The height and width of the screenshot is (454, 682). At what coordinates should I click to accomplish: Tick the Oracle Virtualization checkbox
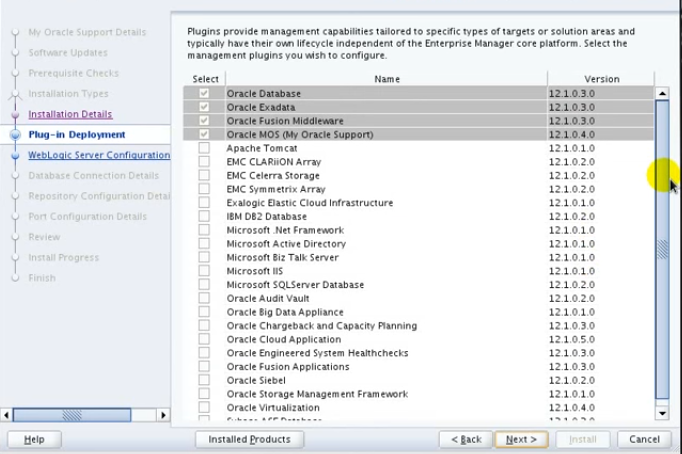(204, 407)
